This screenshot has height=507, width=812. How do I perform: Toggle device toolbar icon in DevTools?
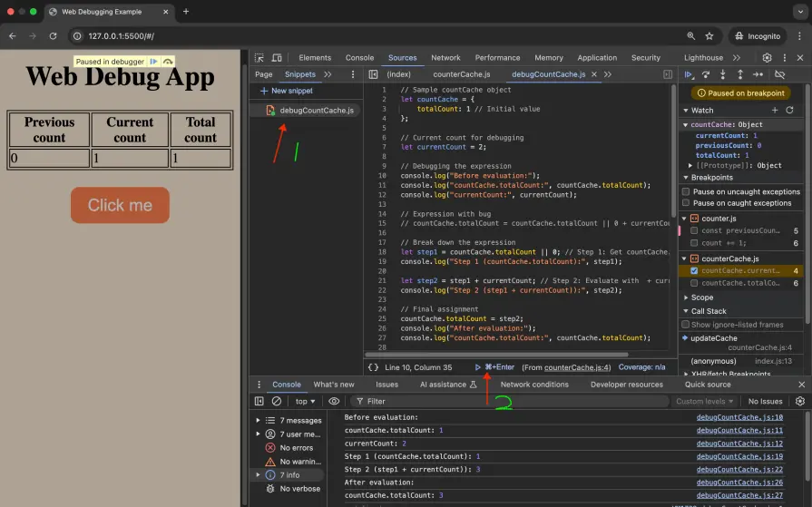(277, 57)
